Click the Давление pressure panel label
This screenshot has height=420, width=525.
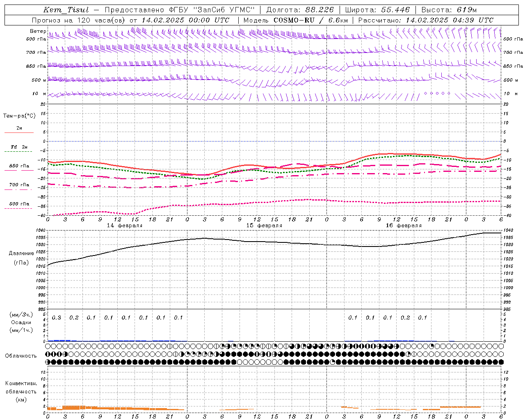[x=21, y=253]
